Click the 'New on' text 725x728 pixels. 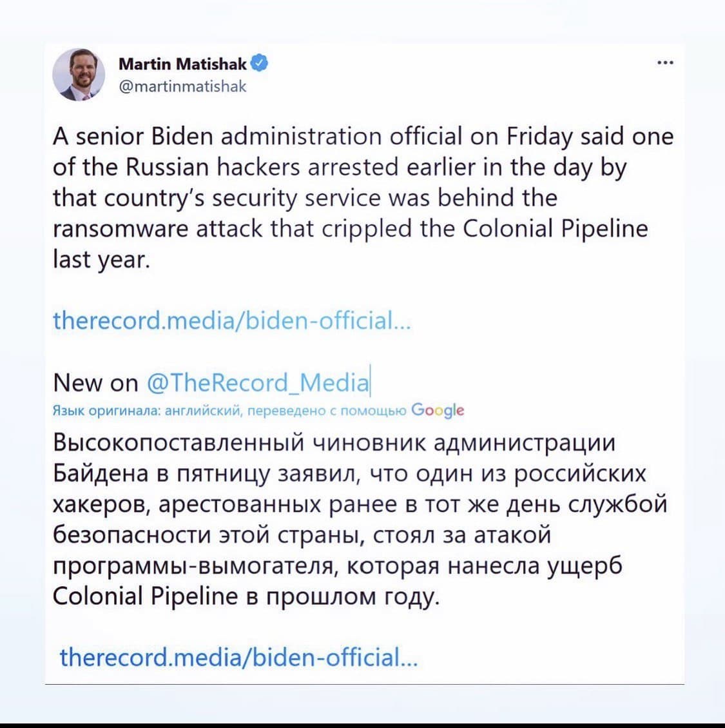pyautogui.click(x=95, y=383)
